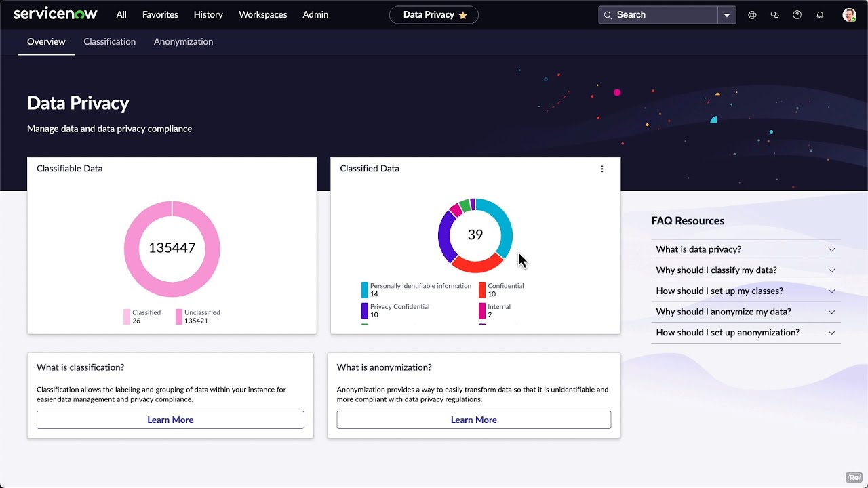Switch to the Classification tab
The image size is (868, 488).
(x=109, y=41)
